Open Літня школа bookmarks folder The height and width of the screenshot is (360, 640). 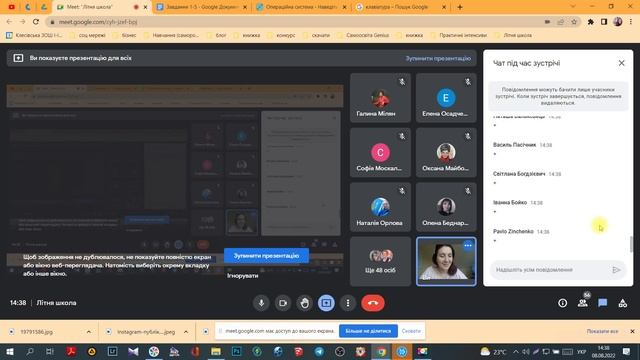point(513,36)
